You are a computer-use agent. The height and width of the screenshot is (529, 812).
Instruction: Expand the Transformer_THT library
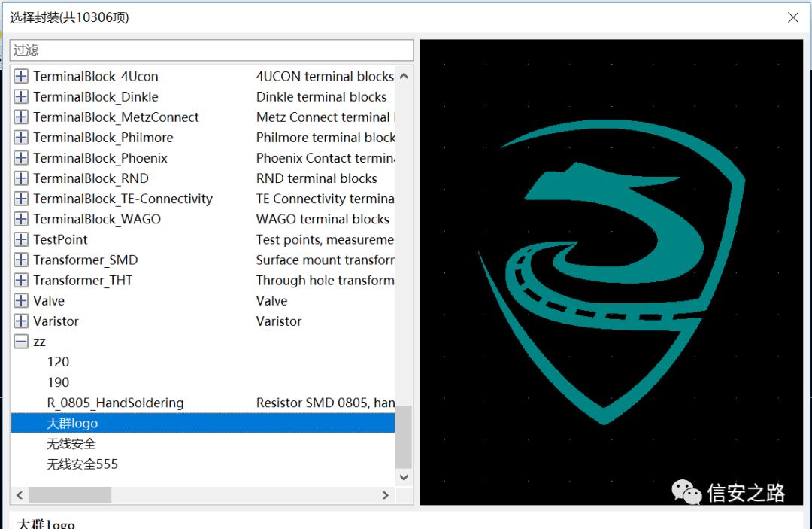pos(21,281)
